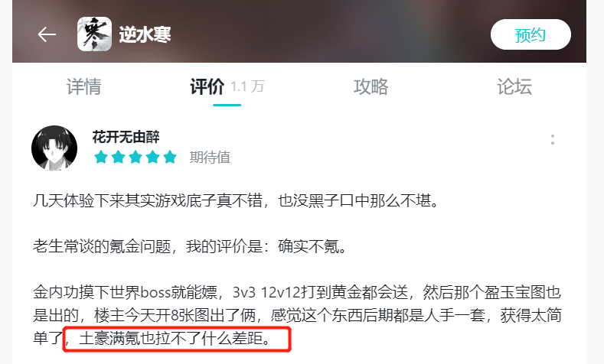Go back with the left arrow
Viewport: 604px width, 364px height.
click(47, 34)
